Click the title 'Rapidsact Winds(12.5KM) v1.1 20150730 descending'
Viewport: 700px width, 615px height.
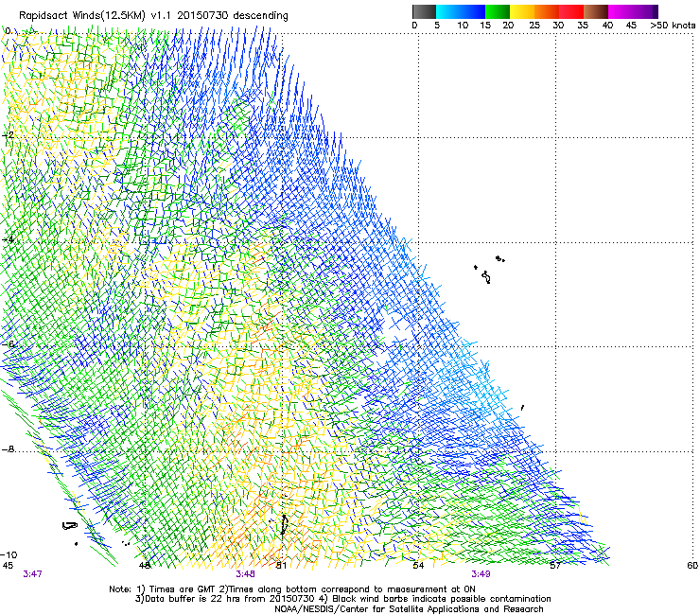(x=153, y=16)
